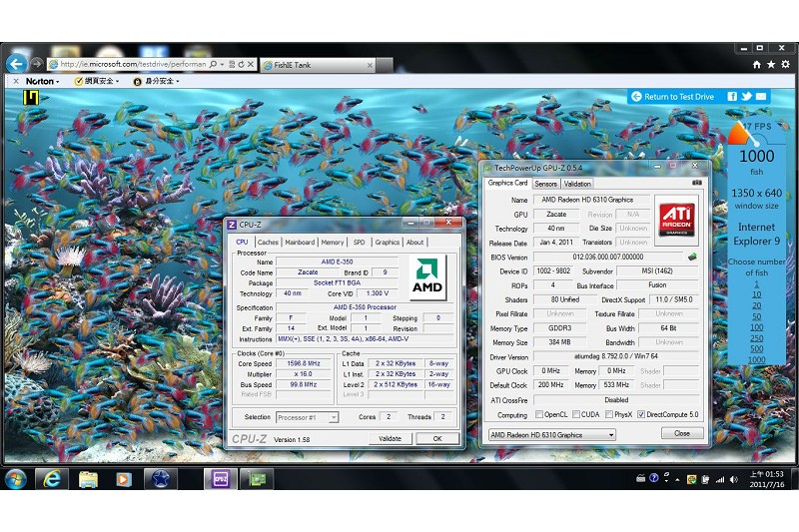
Task: Click the IE forward arrow button
Action: click(37, 64)
